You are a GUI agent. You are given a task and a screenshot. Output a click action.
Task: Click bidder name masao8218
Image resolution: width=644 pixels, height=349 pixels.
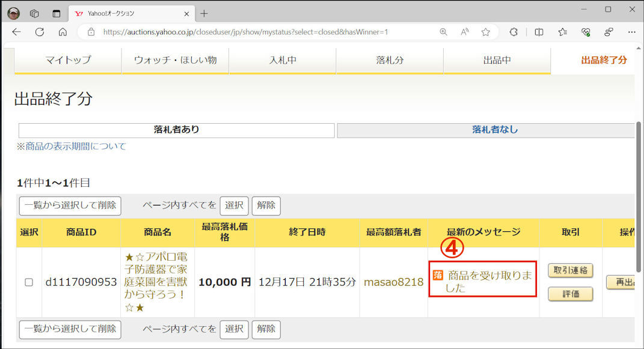coord(393,282)
